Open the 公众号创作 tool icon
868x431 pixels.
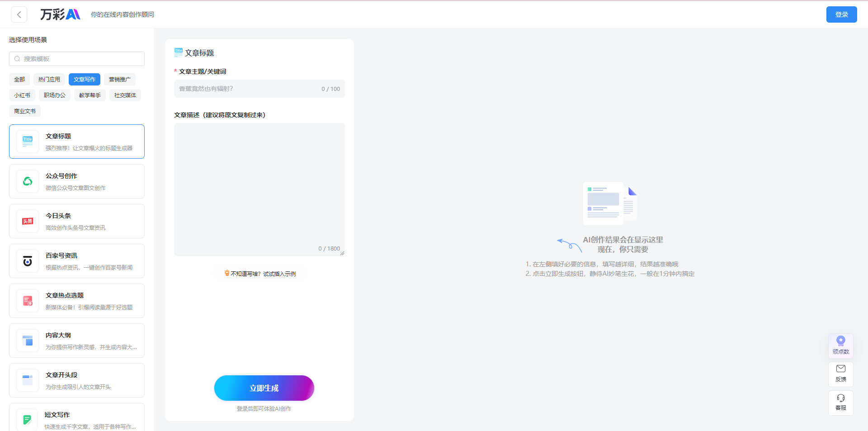tap(27, 181)
